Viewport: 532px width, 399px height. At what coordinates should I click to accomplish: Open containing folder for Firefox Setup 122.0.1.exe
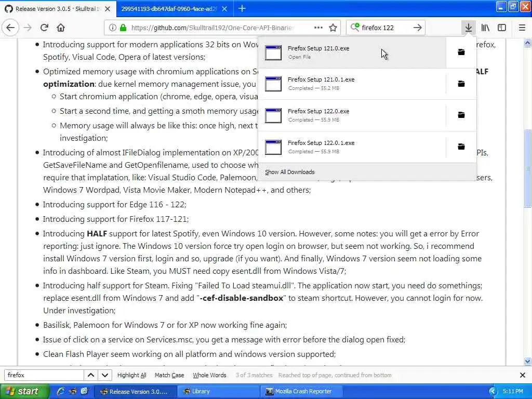[x=461, y=147]
